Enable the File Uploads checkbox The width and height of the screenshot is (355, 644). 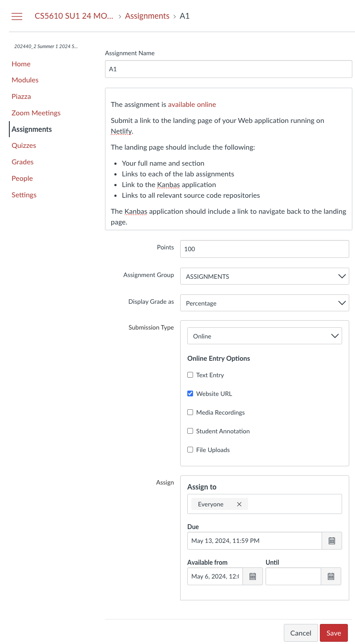(x=190, y=450)
